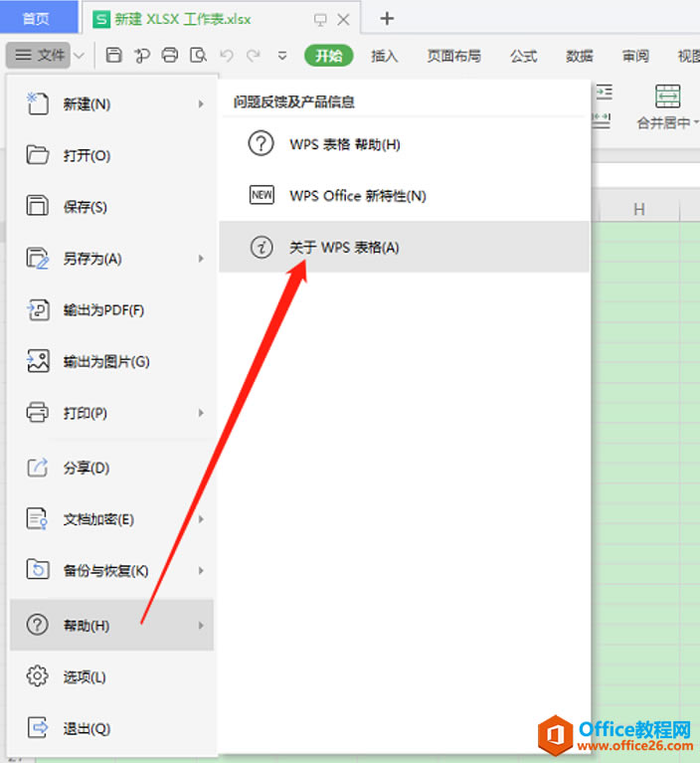Click the Redo arrow icon

click(x=253, y=56)
